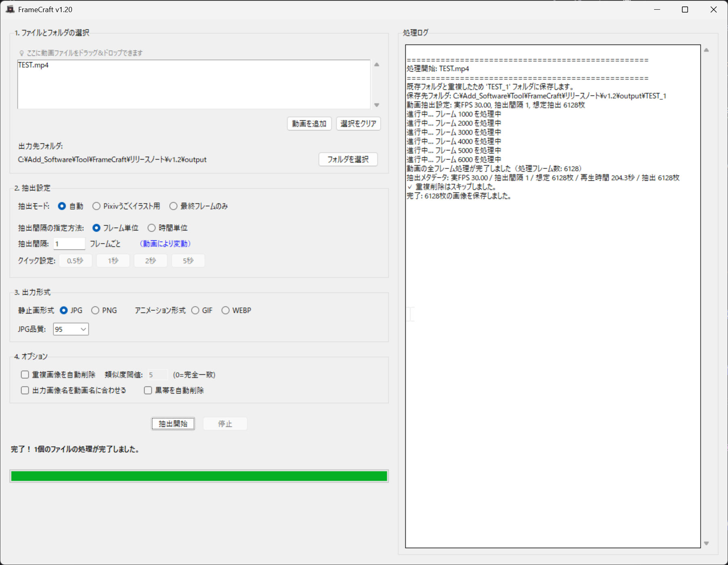Image resolution: width=728 pixels, height=565 pixels.
Task: Start extraction with 抽出開始 button
Action: click(x=173, y=424)
